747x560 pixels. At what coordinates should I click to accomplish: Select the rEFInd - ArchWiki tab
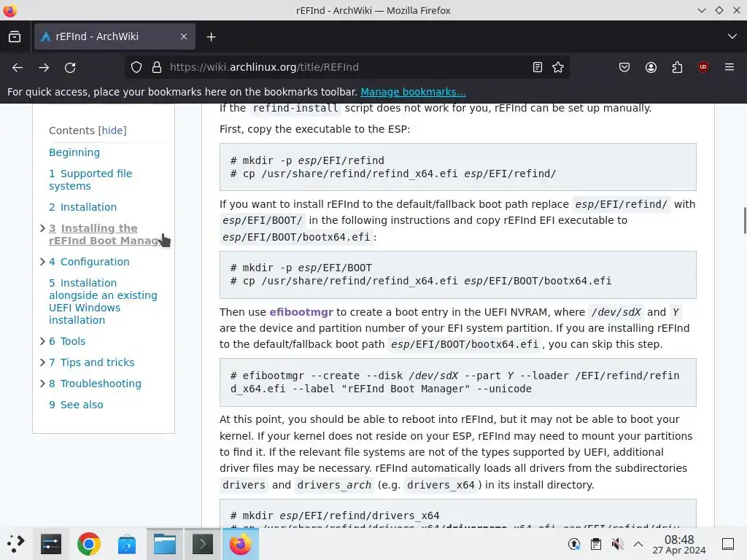pos(115,36)
